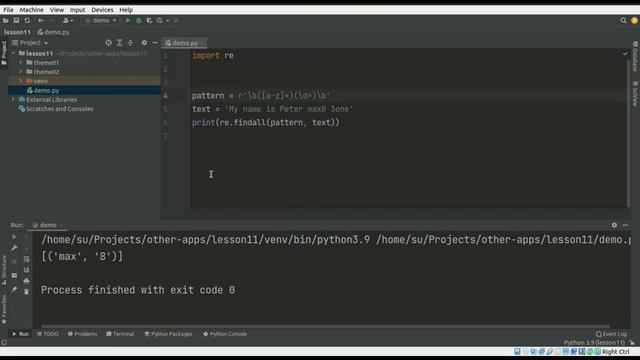Viewport: 640px width, 360px height.
Task: Open Run panel settings gear
Action: (614, 225)
